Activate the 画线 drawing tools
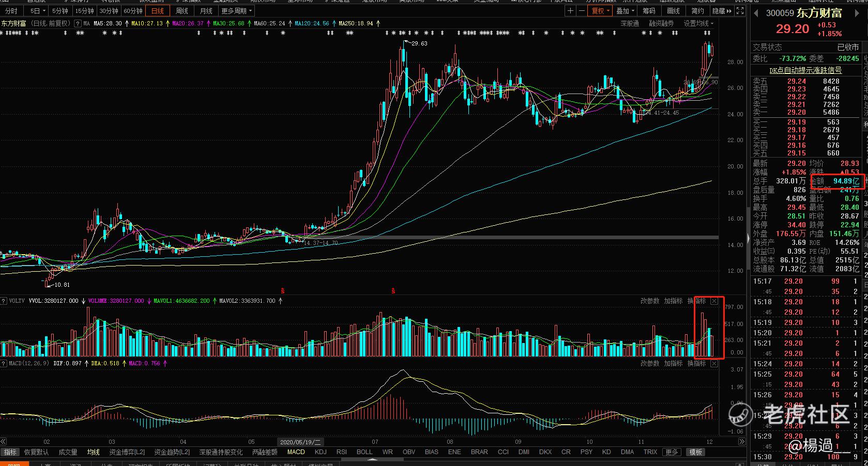 tap(673, 11)
